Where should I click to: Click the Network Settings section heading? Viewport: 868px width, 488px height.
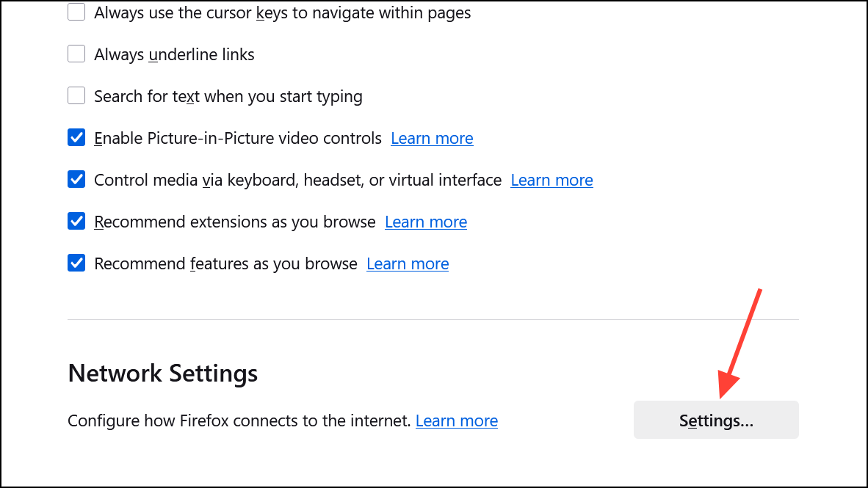(x=162, y=374)
